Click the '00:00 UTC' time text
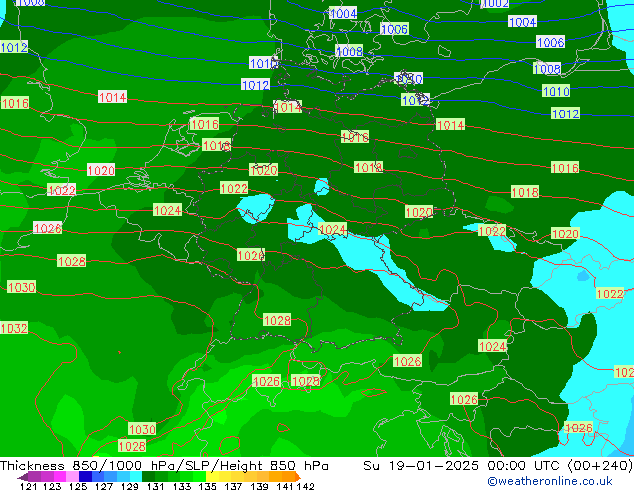The width and height of the screenshot is (634, 490). [x=524, y=466]
